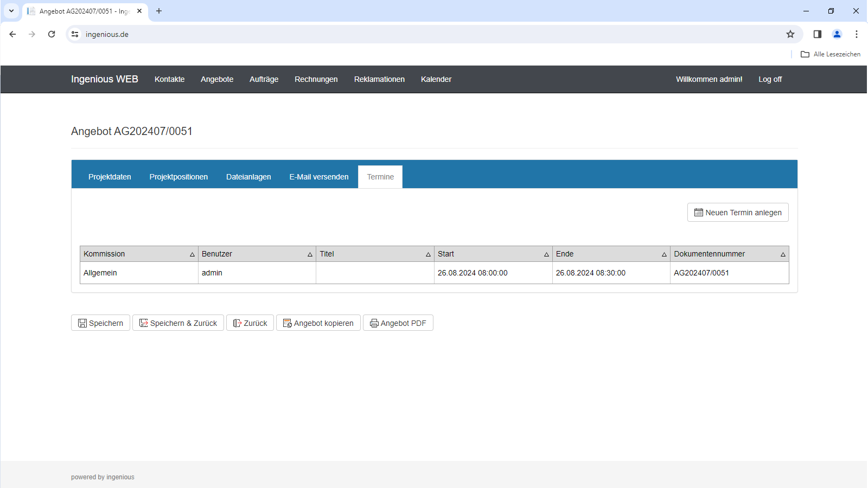Open the tab search dropdown arrow
This screenshot has width=868, height=488.
click(x=11, y=11)
